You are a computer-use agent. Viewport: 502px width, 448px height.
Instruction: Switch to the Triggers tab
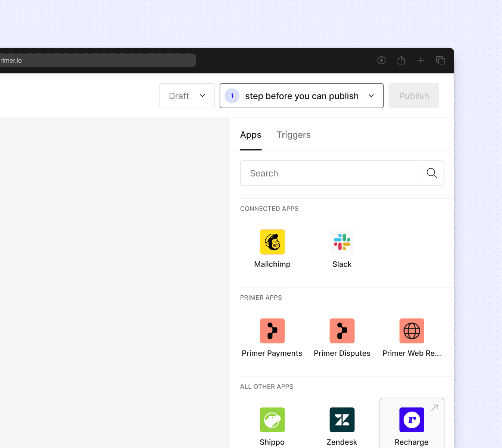[294, 135]
